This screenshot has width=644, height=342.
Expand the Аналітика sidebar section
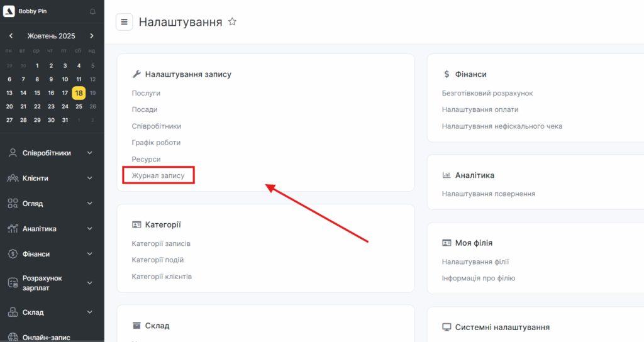(x=89, y=229)
